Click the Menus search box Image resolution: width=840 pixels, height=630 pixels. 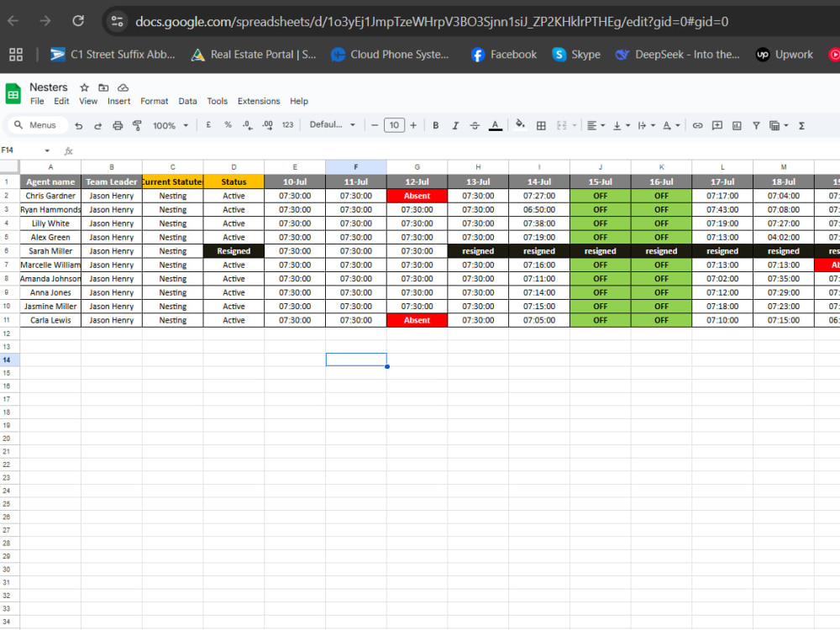point(36,125)
